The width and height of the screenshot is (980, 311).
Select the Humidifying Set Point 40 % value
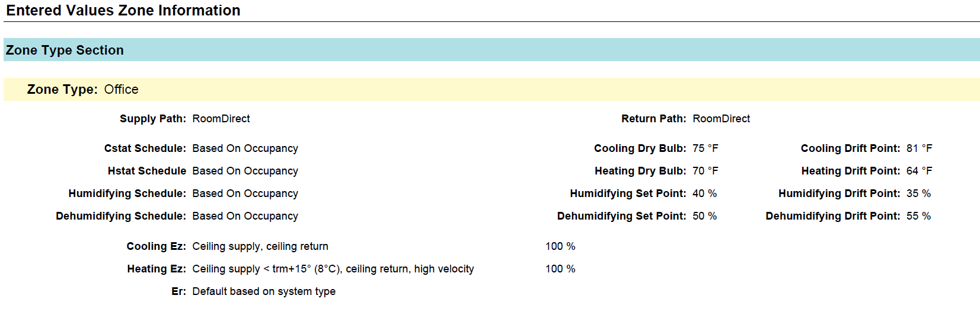pyautogui.click(x=704, y=193)
